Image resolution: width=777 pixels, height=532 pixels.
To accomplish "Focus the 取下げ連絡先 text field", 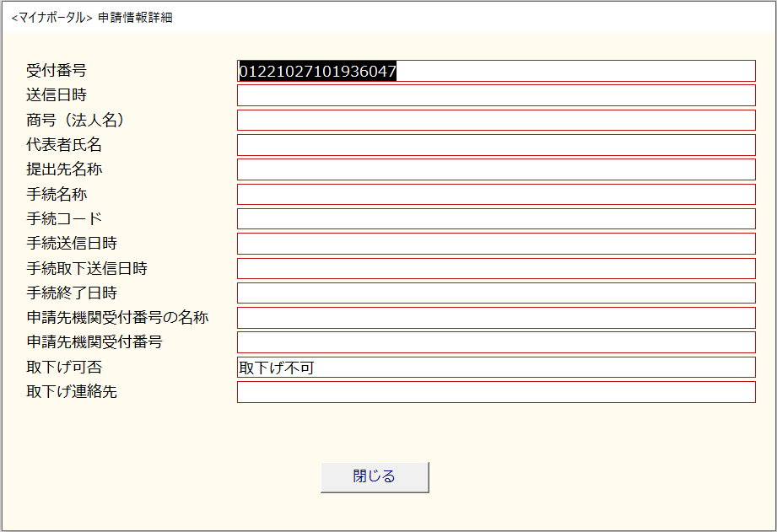I will [x=495, y=392].
